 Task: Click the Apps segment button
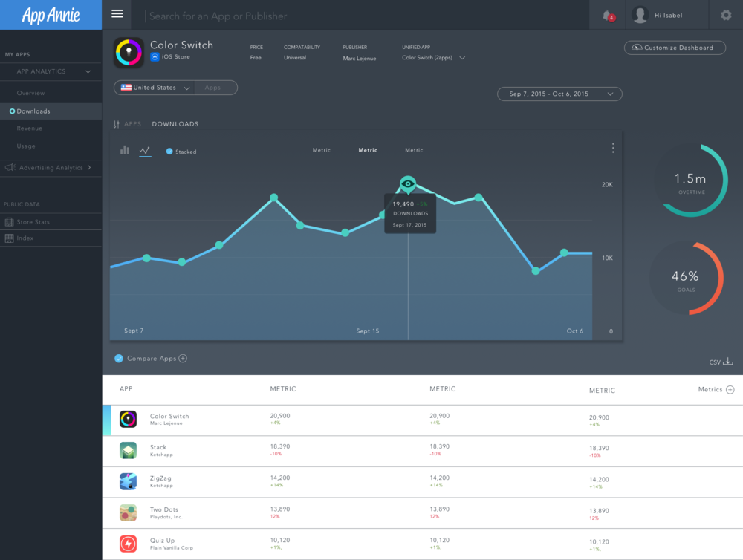pyautogui.click(x=215, y=88)
